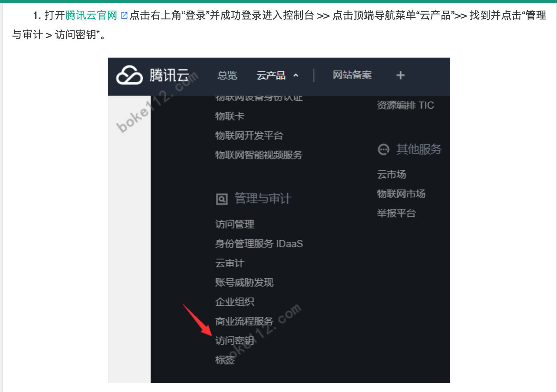Click the Tencent Cloud logo icon

click(129, 75)
